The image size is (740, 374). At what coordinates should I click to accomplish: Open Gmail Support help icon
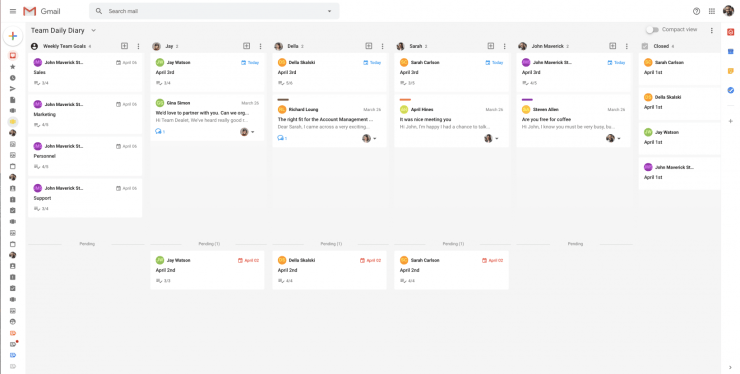coord(696,11)
